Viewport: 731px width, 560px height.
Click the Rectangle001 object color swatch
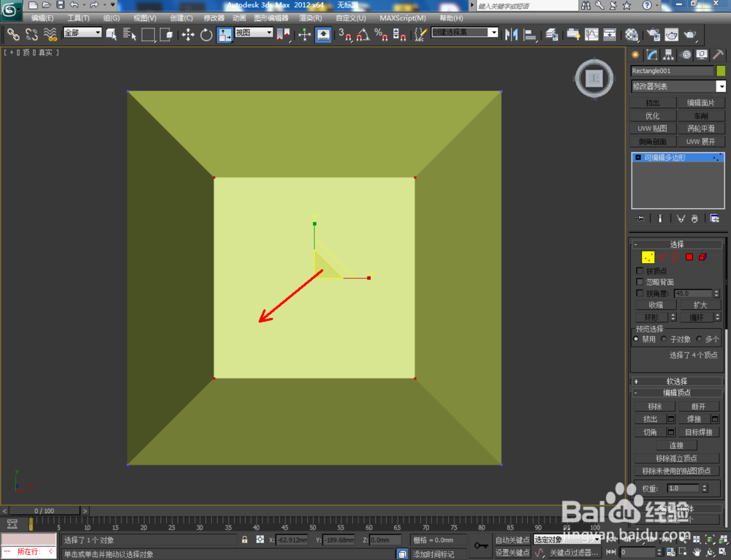click(x=719, y=70)
